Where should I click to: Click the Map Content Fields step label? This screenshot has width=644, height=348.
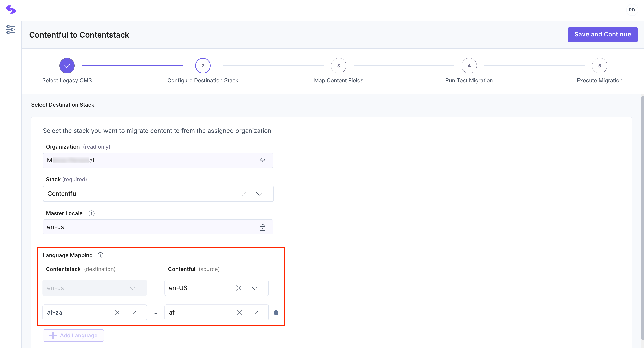coord(338,80)
